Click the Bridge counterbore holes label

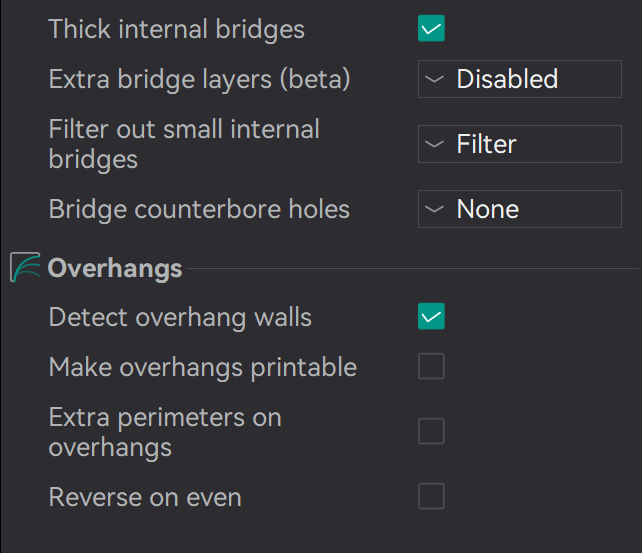click(199, 209)
